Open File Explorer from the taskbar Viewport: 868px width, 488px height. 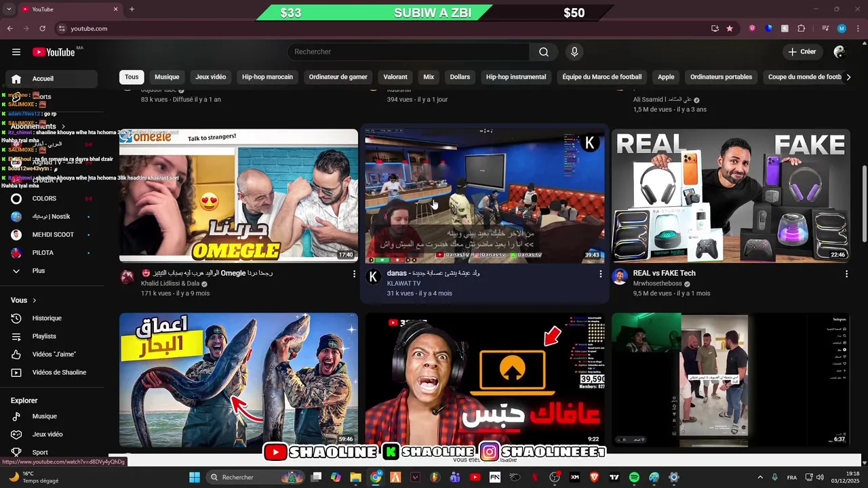click(x=356, y=477)
